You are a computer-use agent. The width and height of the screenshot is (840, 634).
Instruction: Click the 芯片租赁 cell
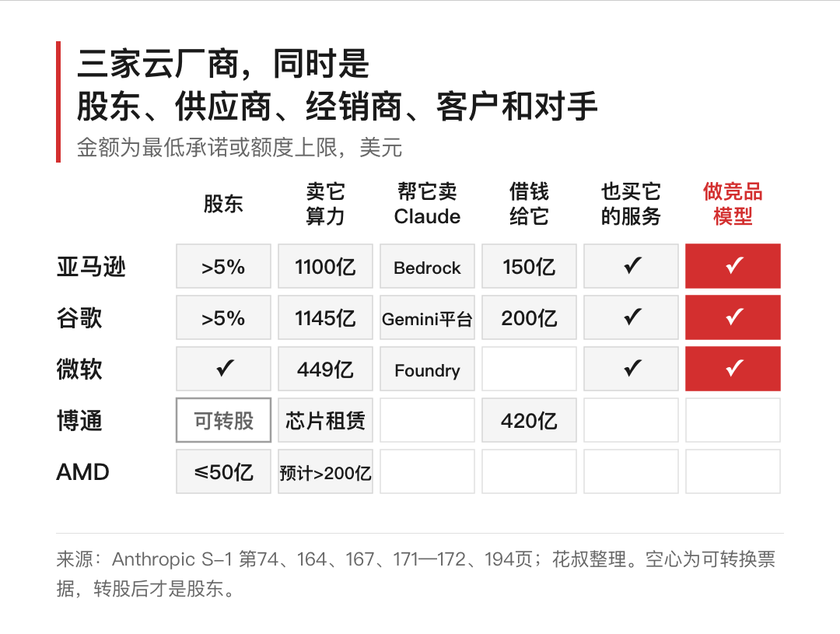point(325,420)
